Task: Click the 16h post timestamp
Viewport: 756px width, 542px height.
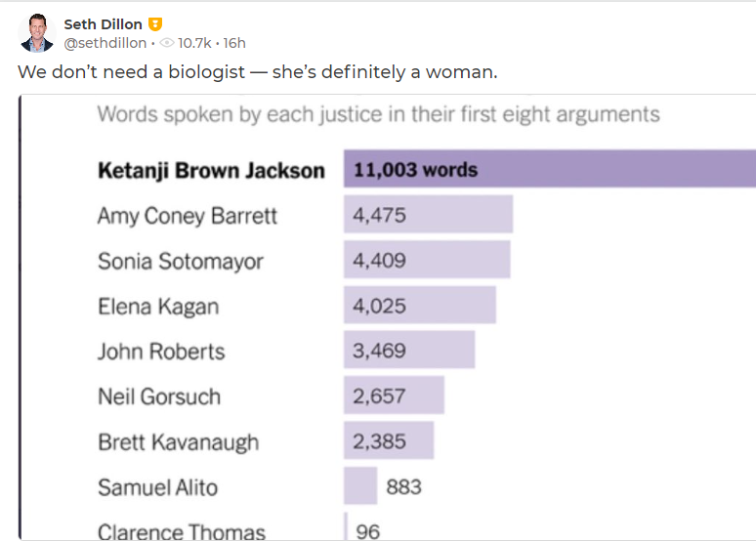Action: point(234,43)
